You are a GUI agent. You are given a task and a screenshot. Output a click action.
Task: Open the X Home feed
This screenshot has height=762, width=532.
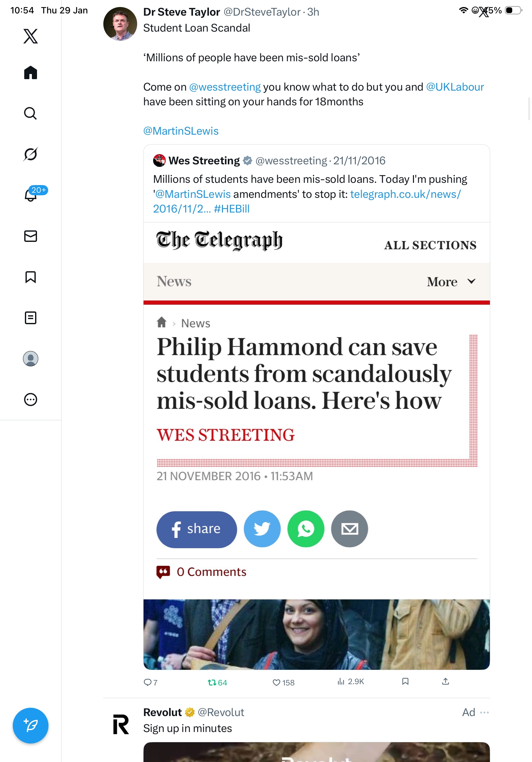[x=31, y=72]
